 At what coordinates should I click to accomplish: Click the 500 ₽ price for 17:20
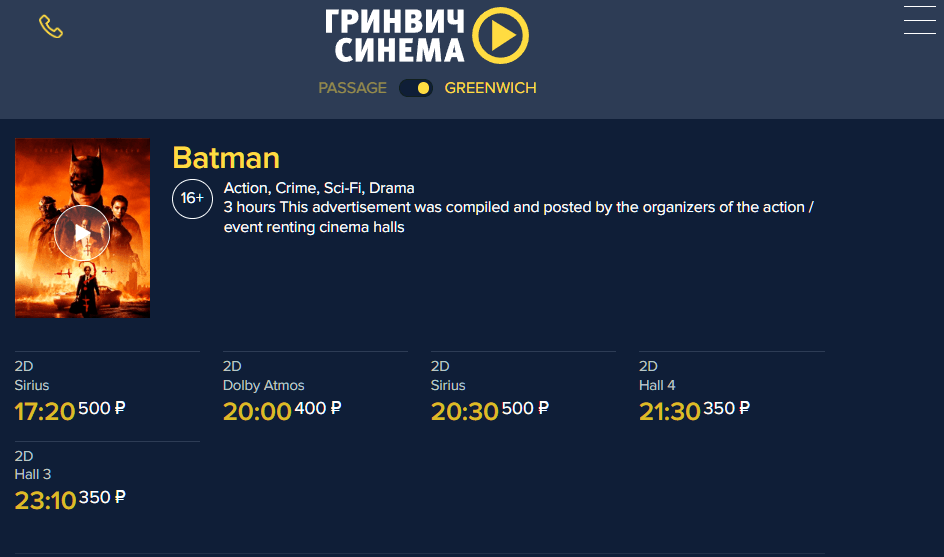102,408
